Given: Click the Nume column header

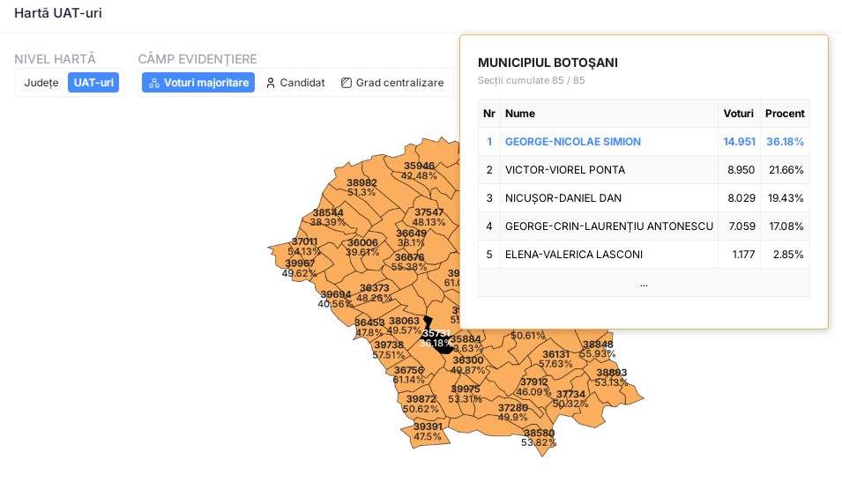Looking at the screenshot, I should tap(520, 113).
